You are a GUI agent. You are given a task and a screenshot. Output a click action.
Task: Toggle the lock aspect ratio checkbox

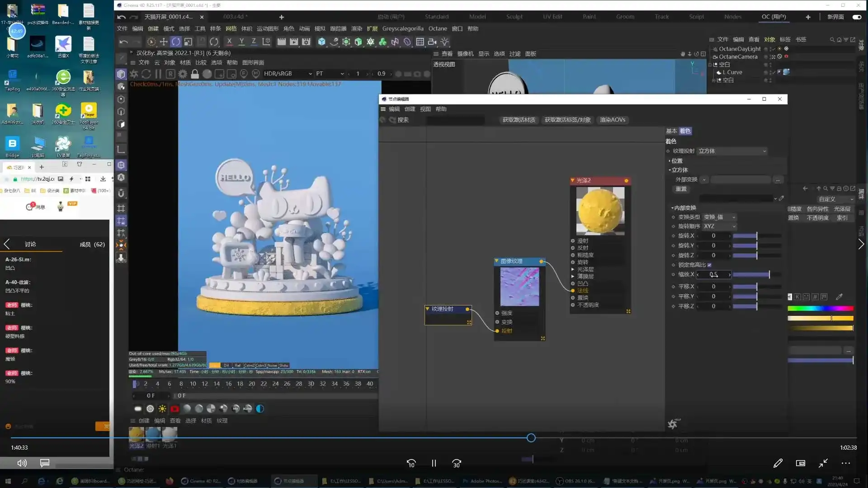(x=709, y=265)
